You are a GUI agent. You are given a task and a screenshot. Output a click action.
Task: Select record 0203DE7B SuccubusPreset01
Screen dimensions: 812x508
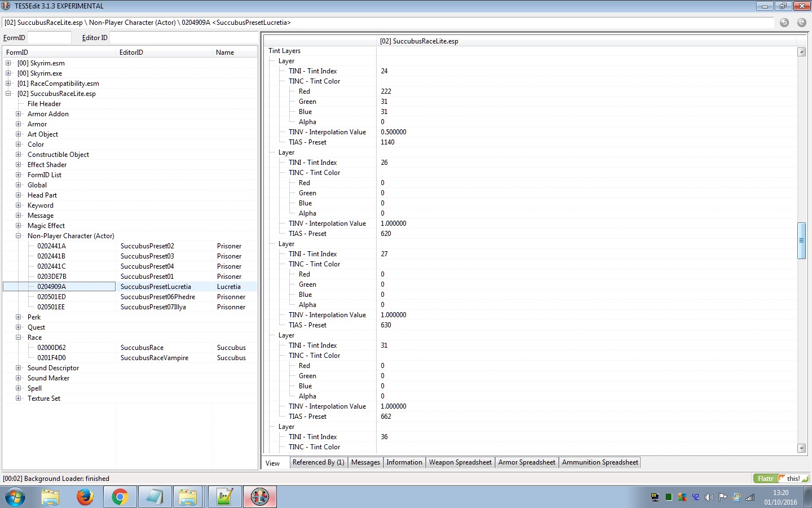coord(130,277)
